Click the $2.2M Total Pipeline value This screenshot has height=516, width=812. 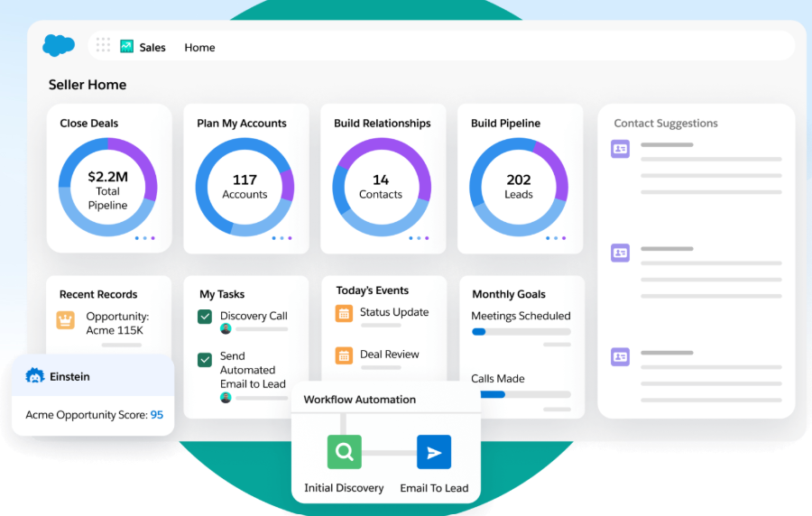tap(107, 190)
